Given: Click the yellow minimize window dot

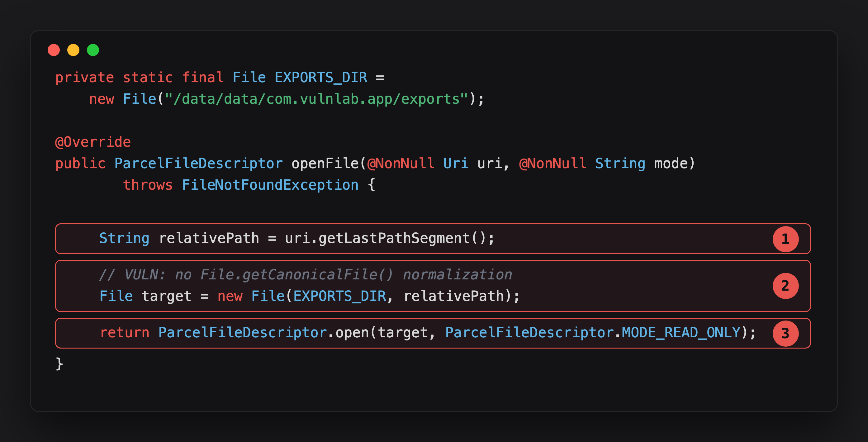Looking at the screenshot, I should [74, 50].
